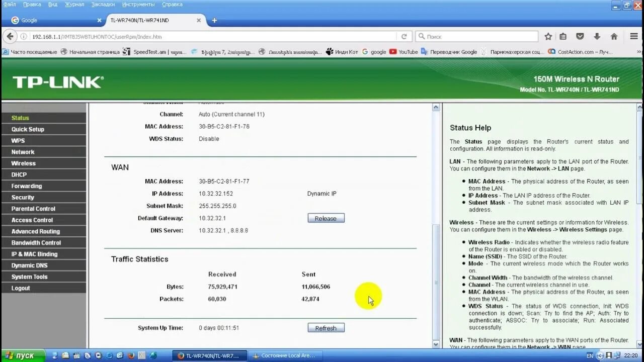This screenshot has height=362, width=644.
Task: Click the Windows пуск Start button
Action: (x=23, y=355)
